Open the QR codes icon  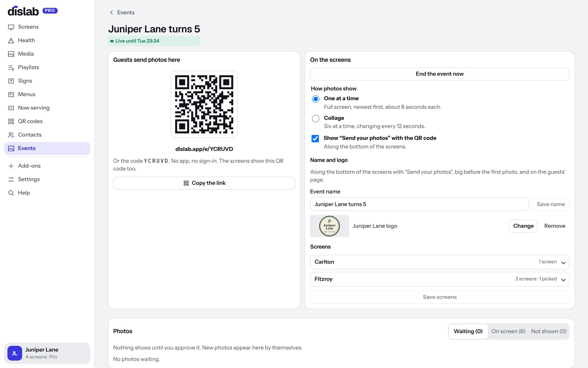pos(11,121)
